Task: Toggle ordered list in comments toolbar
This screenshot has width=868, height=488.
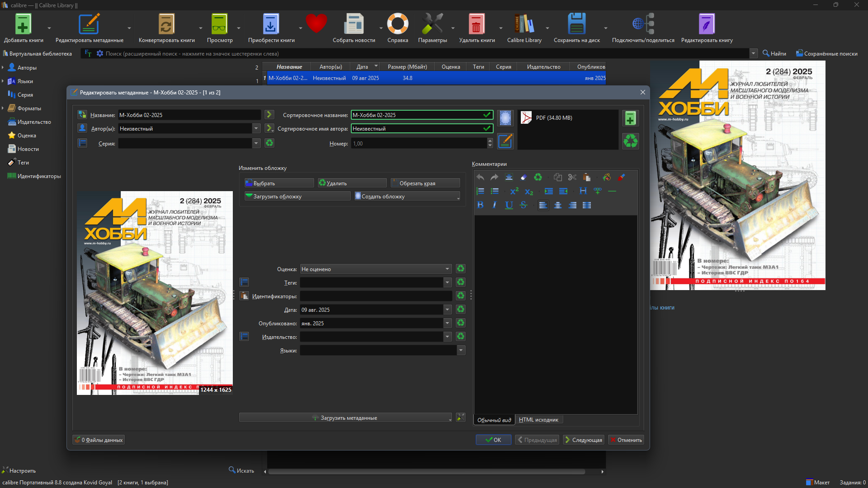Action: 480,191
